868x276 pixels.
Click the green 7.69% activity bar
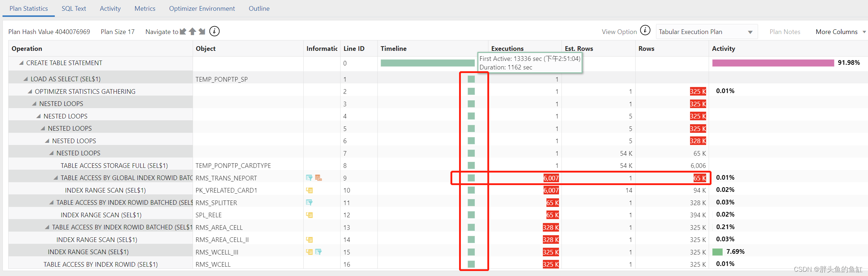717,252
